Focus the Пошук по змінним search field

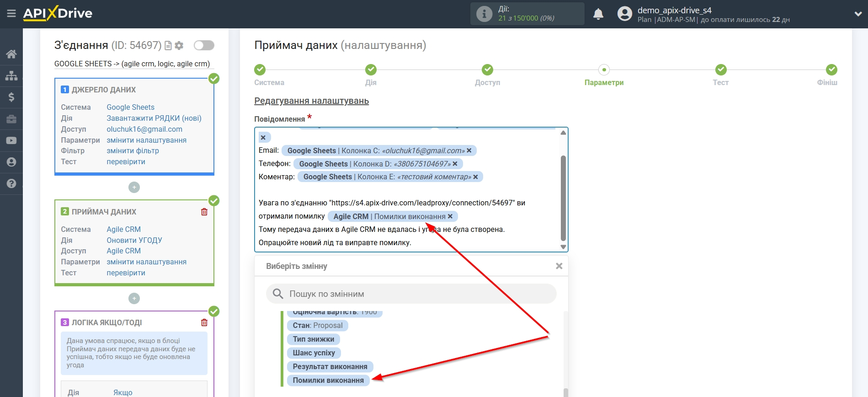coord(411,294)
